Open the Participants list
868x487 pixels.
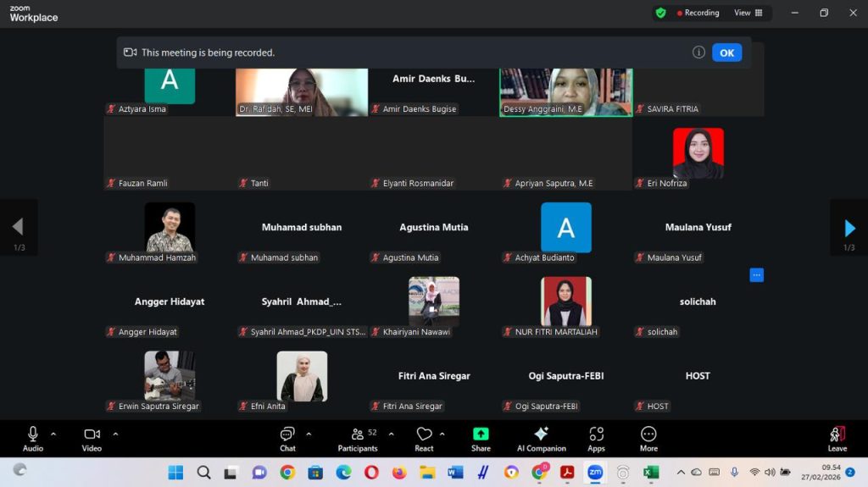click(358, 435)
